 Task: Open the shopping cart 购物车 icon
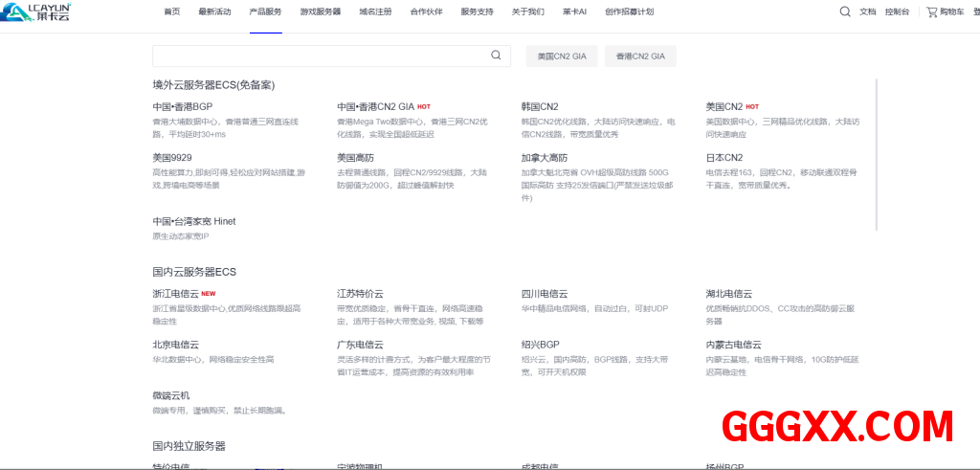(932, 11)
